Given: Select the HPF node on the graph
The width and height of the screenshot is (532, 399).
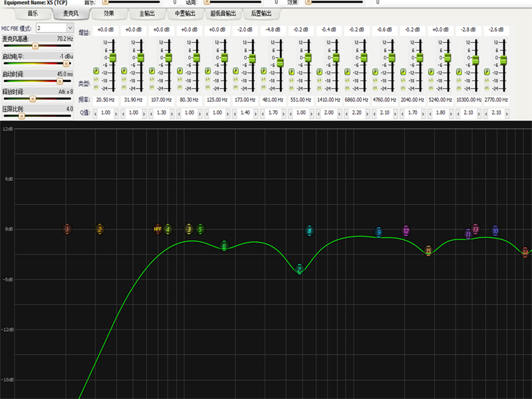Looking at the screenshot, I should pyautogui.click(x=158, y=229).
